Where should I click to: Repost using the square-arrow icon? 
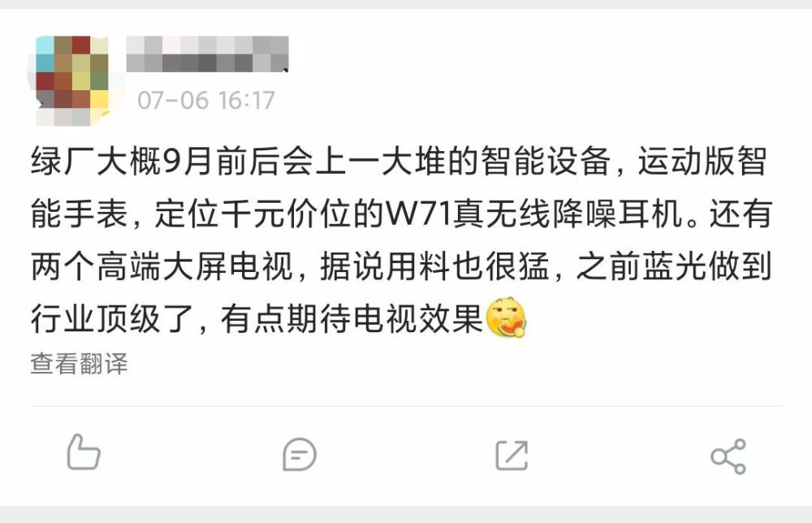(512, 455)
